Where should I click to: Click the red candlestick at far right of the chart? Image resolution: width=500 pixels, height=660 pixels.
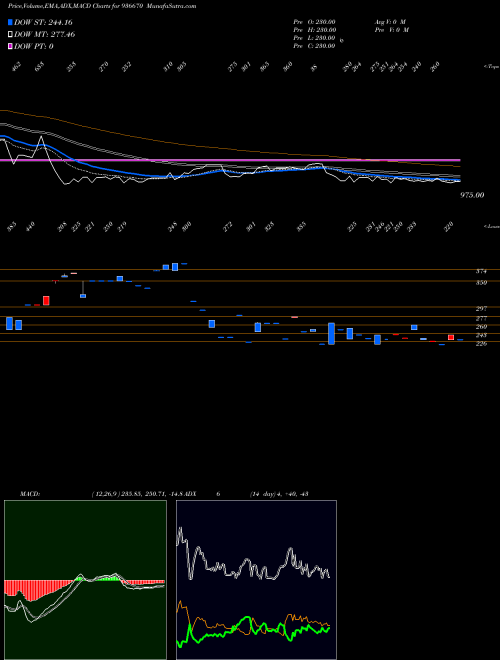point(451,337)
